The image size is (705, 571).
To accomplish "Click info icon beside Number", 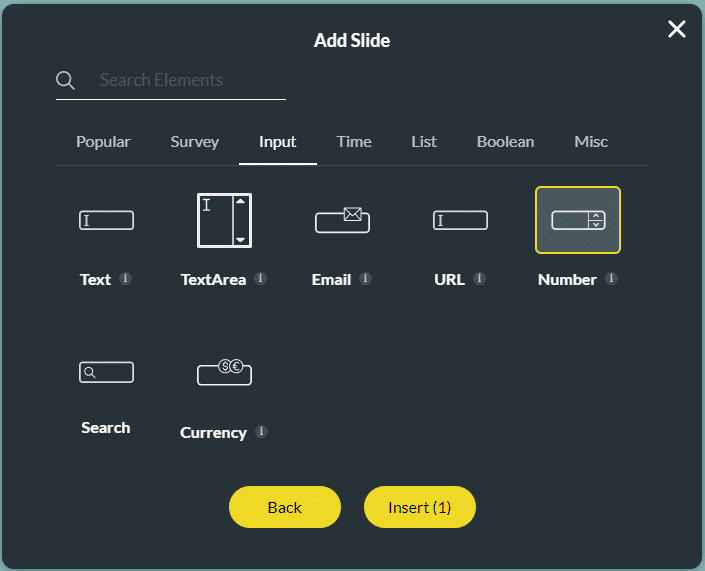I will point(611,279).
